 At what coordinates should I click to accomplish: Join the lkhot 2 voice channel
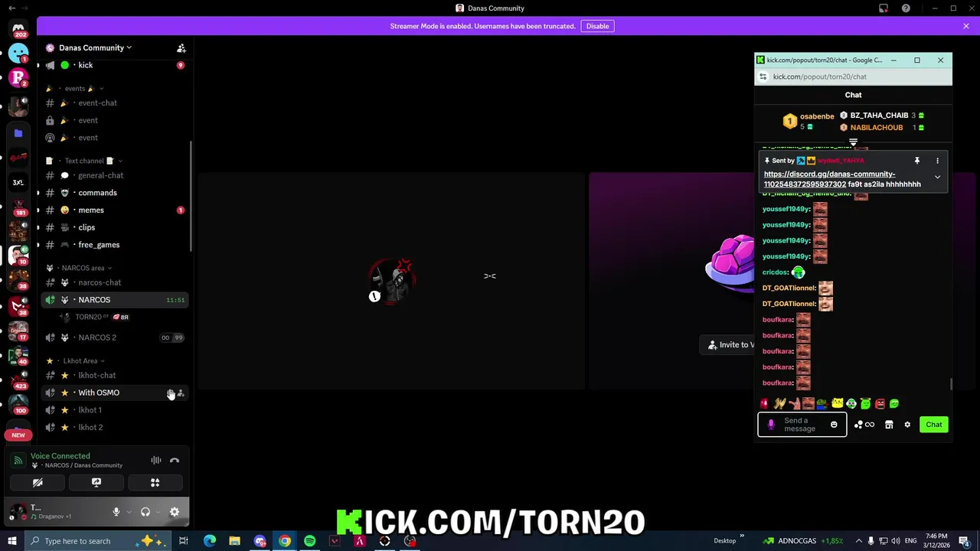tap(115, 427)
